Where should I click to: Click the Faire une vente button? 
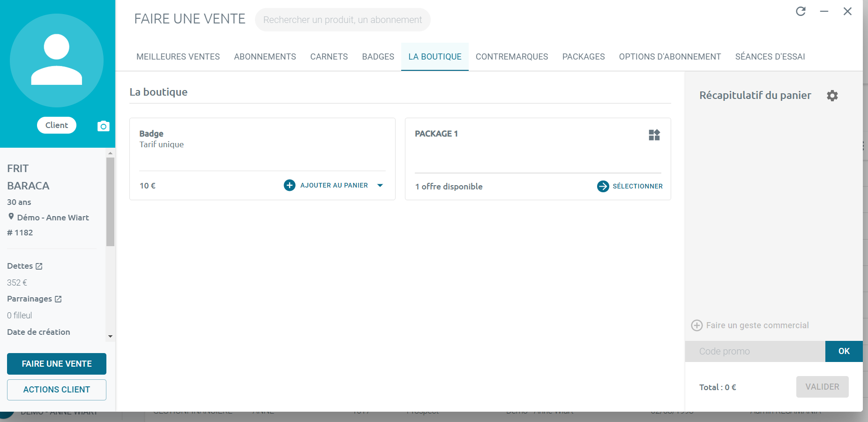[57, 364]
